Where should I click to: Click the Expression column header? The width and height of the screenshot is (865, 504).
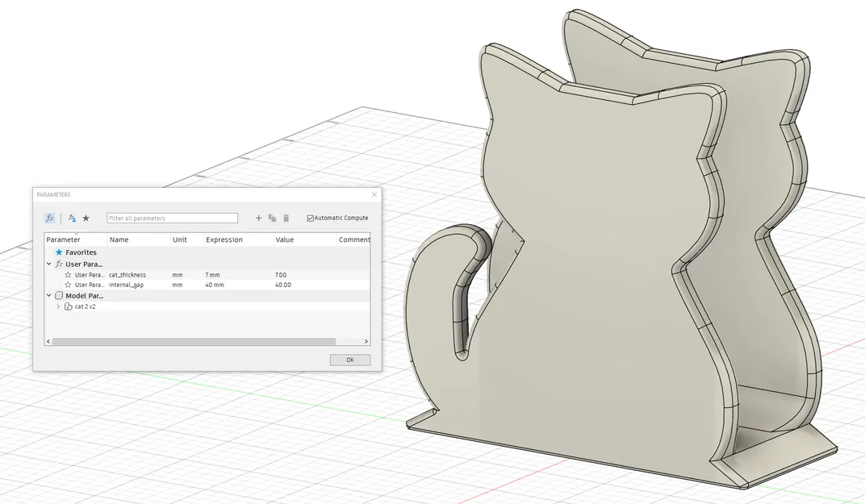tap(225, 240)
